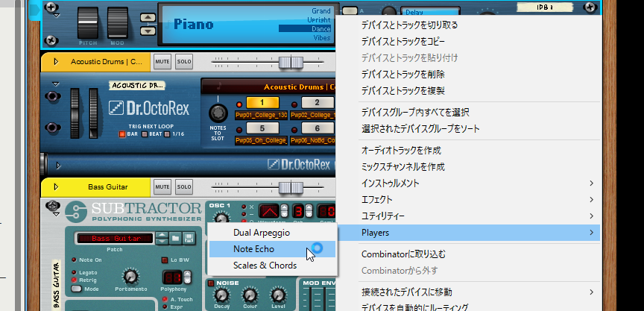Click the Polyphony value stepper
Screen dimensions: 644x311
click(x=187, y=277)
